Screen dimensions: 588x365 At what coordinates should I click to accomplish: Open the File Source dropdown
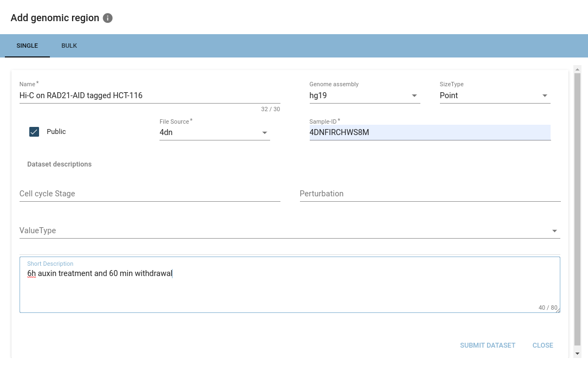214,132
